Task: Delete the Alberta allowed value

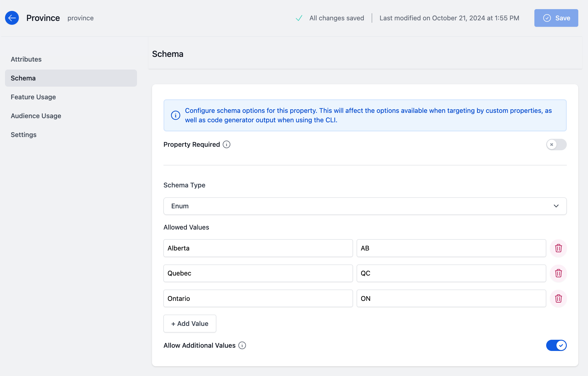Action: point(558,248)
